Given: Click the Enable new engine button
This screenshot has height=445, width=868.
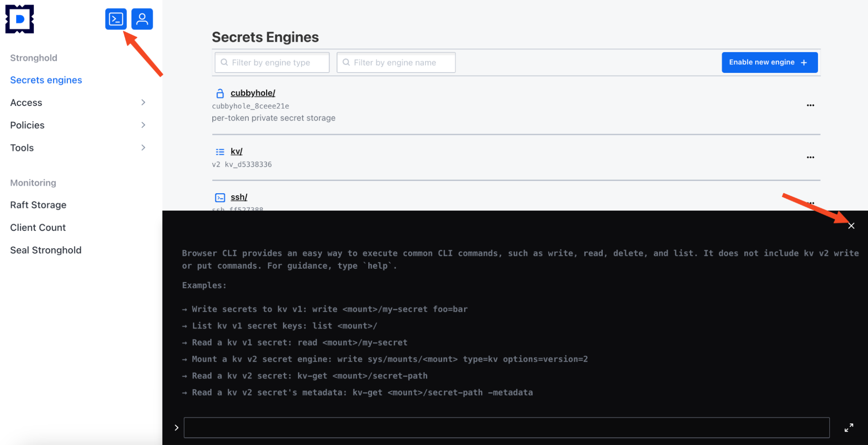Looking at the screenshot, I should point(769,63).
